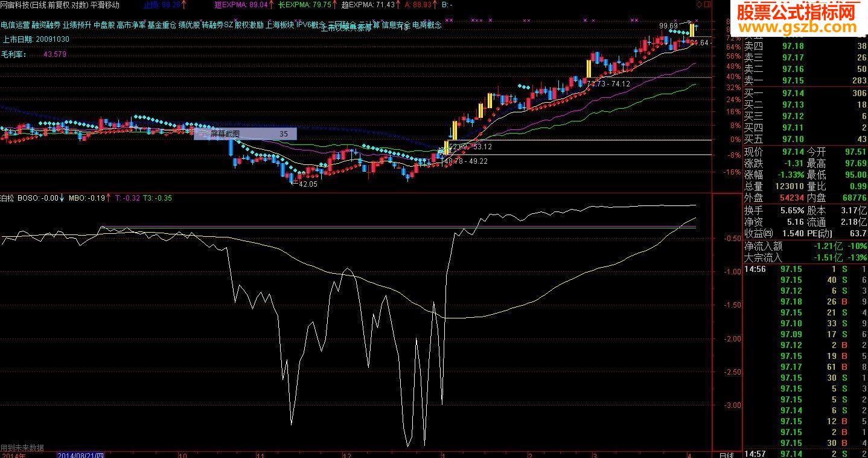Click the 净流入额 -1.21亿 row

click(x=805, y=247)
